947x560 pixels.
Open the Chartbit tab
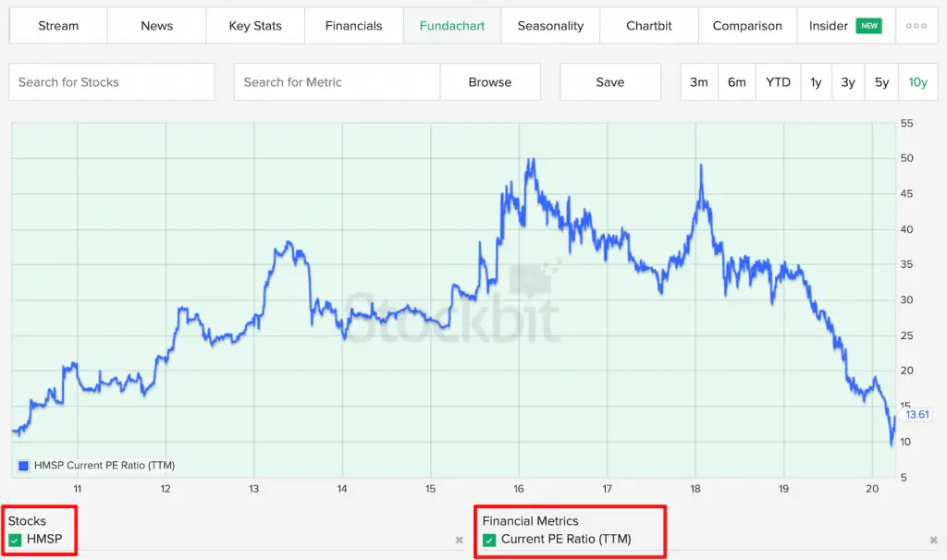tap(648, 26)
